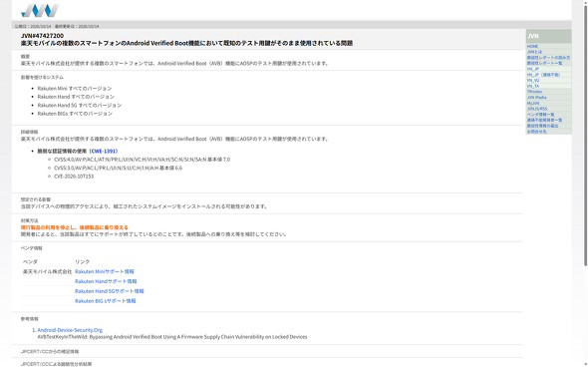This screenshot has width=588, height=367.
Task: Open 'Rakuten Hand 5Gサポート情報' vendor link
Action: pos(109,291)
